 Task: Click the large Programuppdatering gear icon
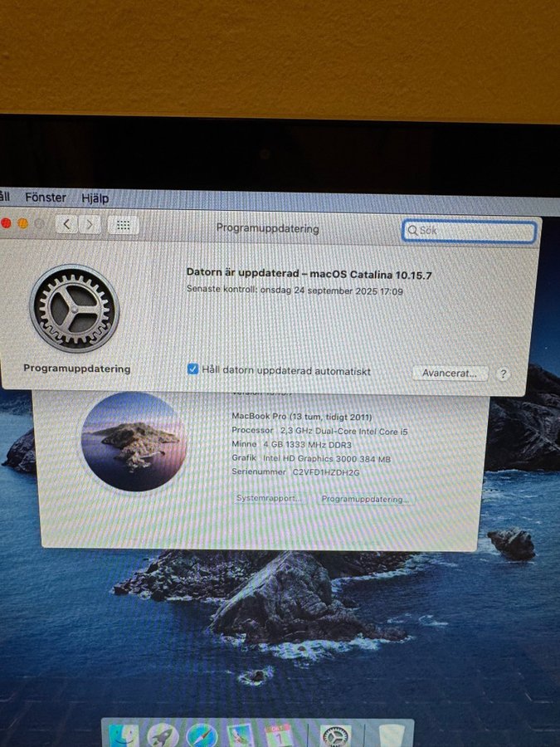point(75,309)
